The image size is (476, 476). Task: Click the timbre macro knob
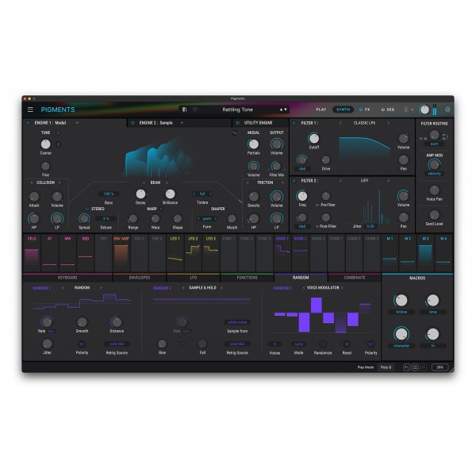tap(401, 301)
